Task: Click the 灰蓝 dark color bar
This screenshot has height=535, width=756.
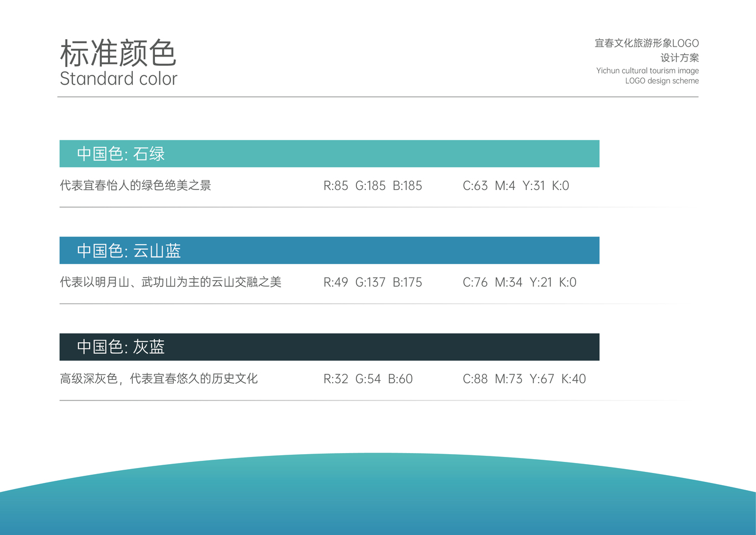Action: (329, 347)
